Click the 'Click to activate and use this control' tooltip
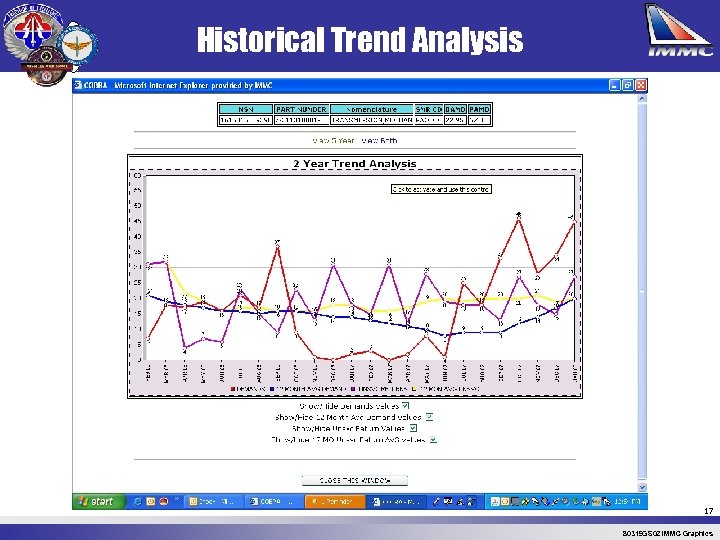720x540 pixels. coord(441,189)
